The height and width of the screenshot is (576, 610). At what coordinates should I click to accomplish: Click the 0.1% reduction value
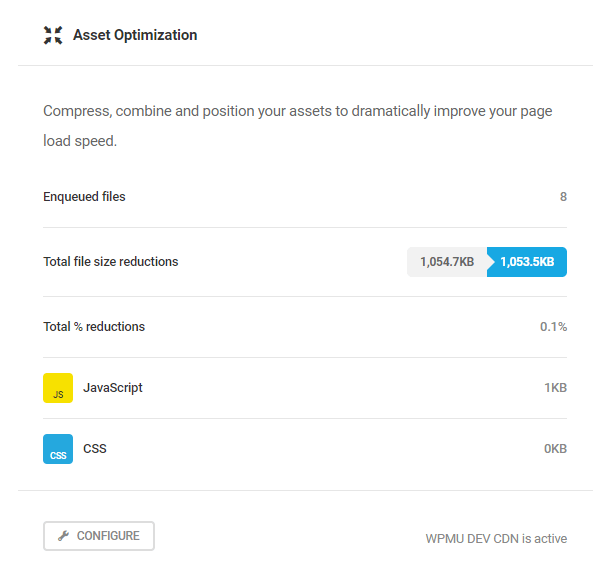coord(553,326)
